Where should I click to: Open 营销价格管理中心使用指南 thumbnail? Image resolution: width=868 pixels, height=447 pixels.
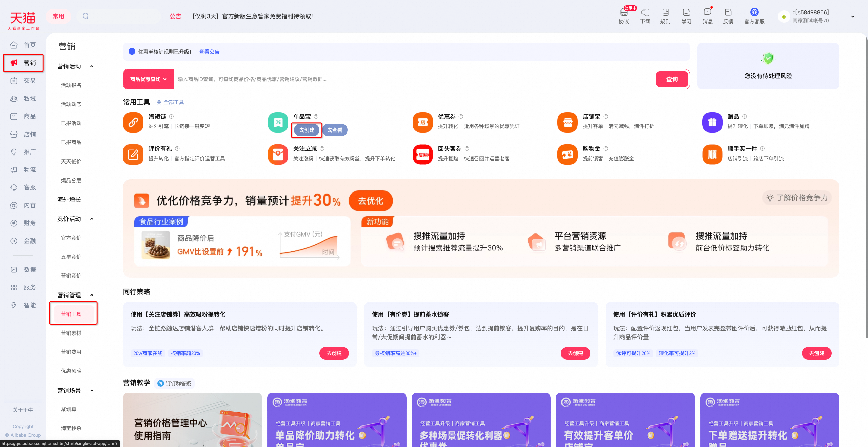point(193,420)
